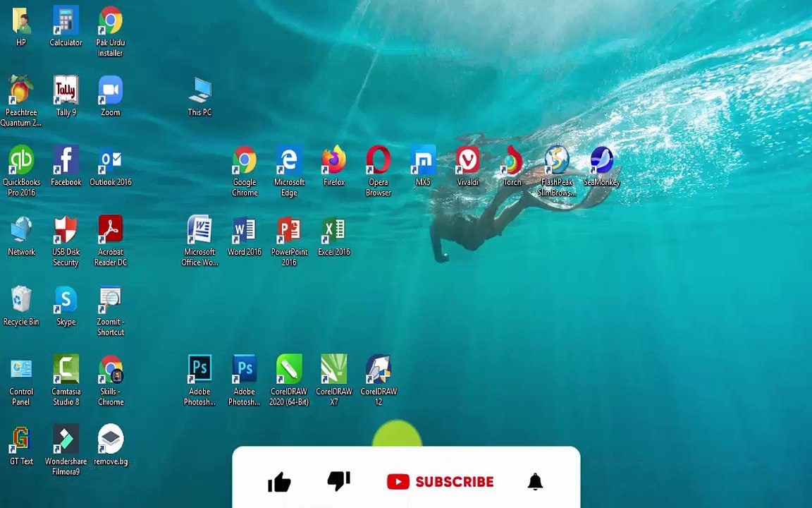This screenshot has width=812, height=508.
Task: Select FlashPeak SlimBrowser shortcut
Action: (557, 160)
